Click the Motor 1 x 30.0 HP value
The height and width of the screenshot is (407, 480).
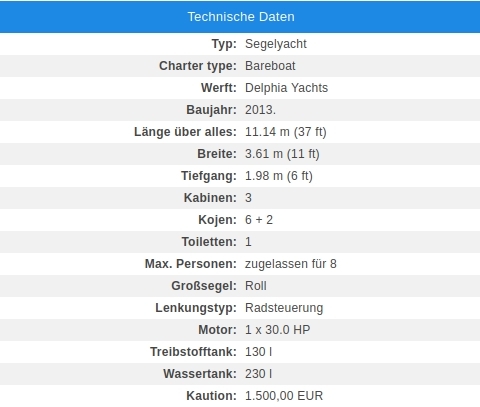pos(278,330)
